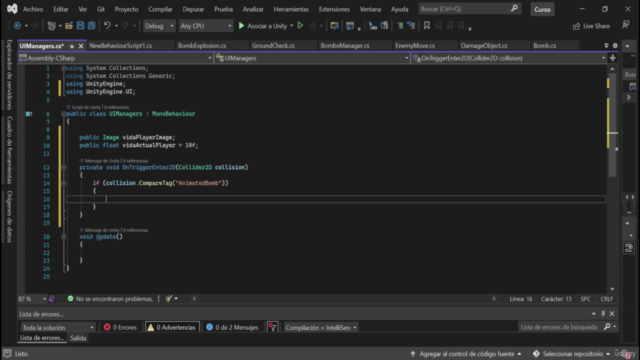640x360 pixels.
Task: Close the error list panel
Action: pos(612,313)
